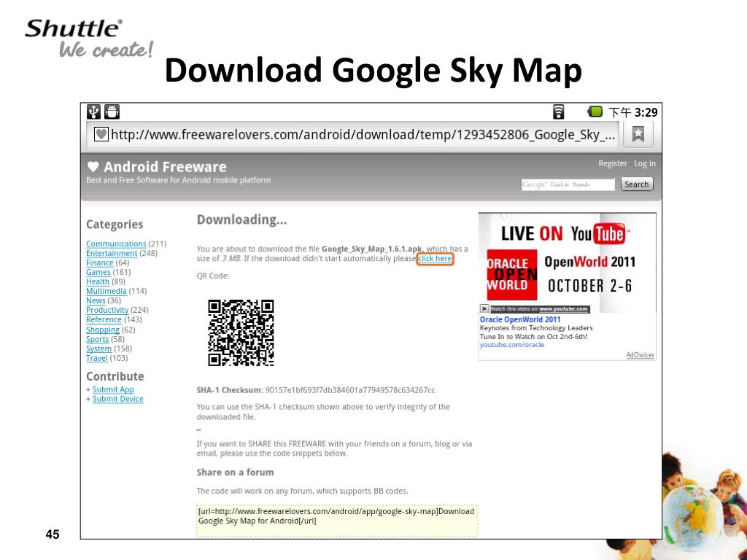Screen dimensions: 747x560
Task: Tap the bookmark star icon beside URL bar
Action: click(x=638, y=134)
